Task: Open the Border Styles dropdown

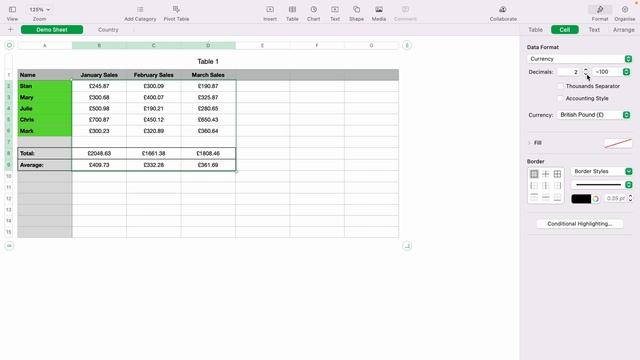Action: pyautogui.click(x=602, y=171)
